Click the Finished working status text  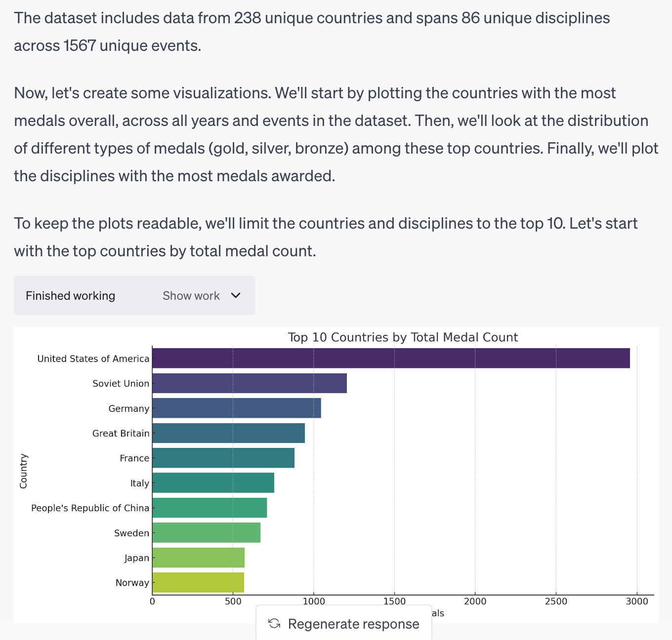pos(70,295)
